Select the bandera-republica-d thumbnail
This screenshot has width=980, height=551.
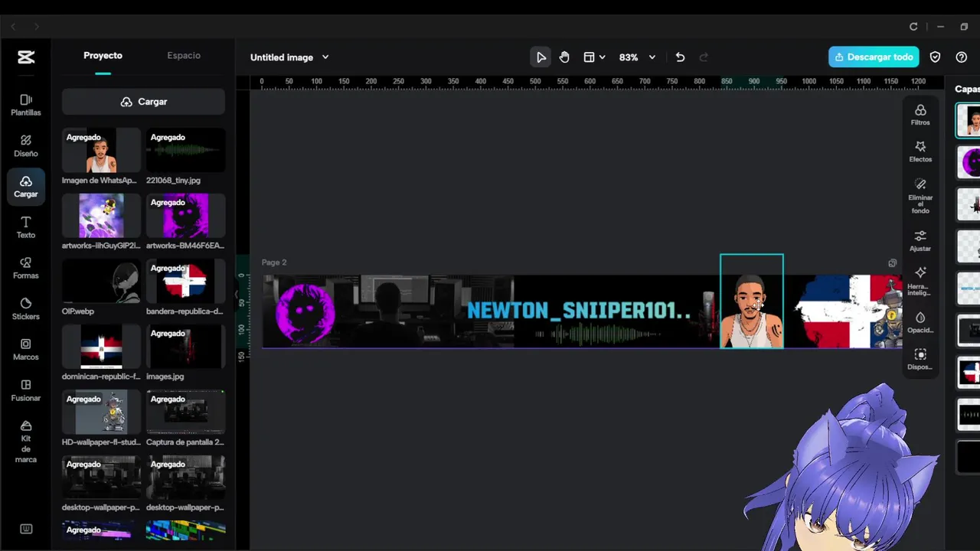[x=185, y=281]
